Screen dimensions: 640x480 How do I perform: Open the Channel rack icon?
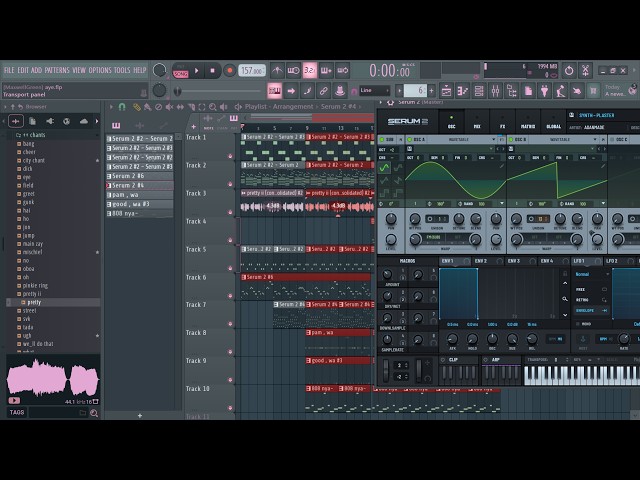479,91
